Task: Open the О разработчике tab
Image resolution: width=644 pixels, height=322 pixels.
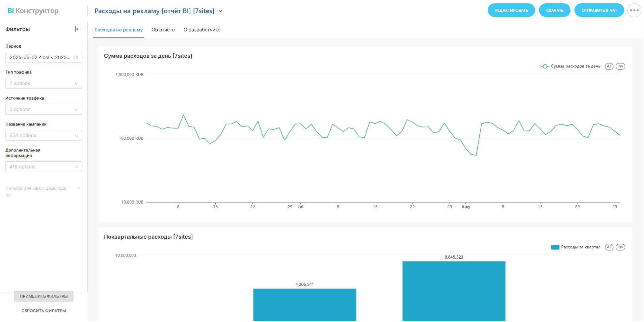Action: (202, 30)
